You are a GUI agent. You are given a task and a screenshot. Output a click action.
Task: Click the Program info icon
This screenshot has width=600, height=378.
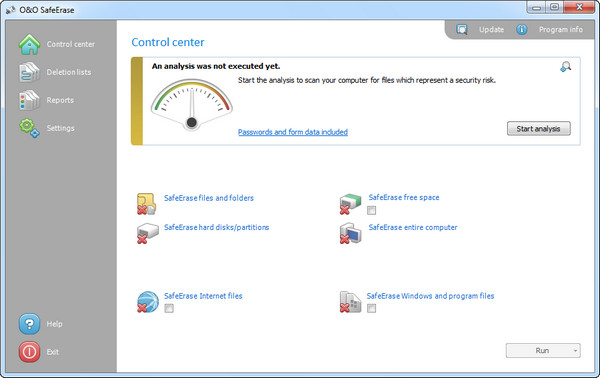(522, 29)
